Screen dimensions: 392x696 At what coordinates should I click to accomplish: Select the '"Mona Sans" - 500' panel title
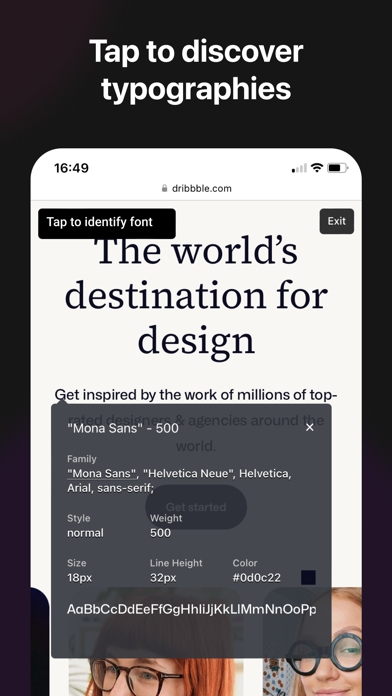tap(123, 428)
